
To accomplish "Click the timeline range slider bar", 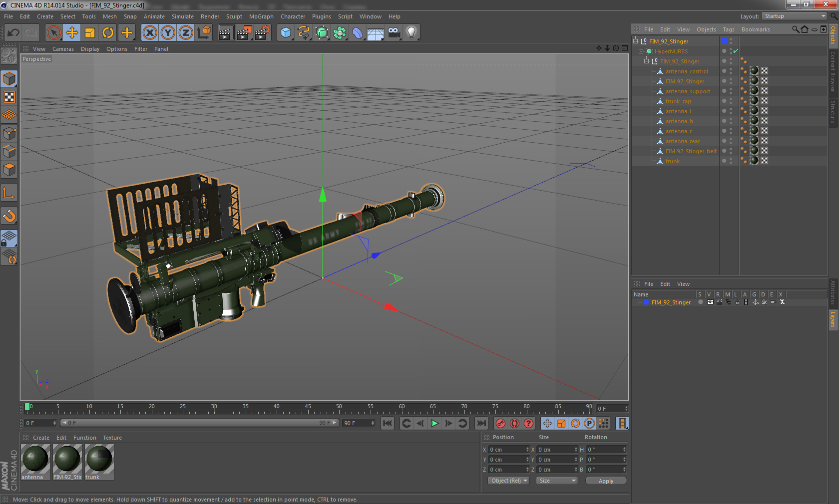I will (x=199, y=423).
